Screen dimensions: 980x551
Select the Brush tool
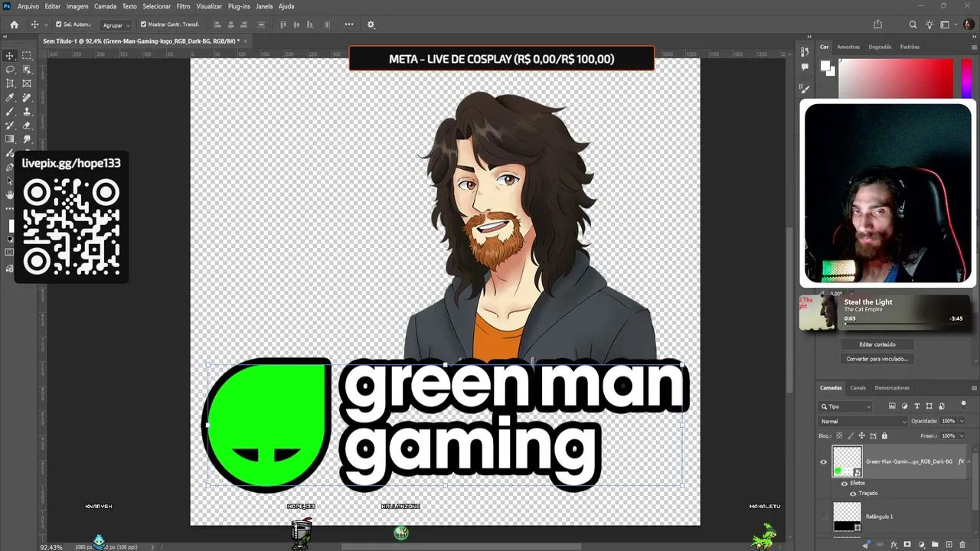pos(10,112)
